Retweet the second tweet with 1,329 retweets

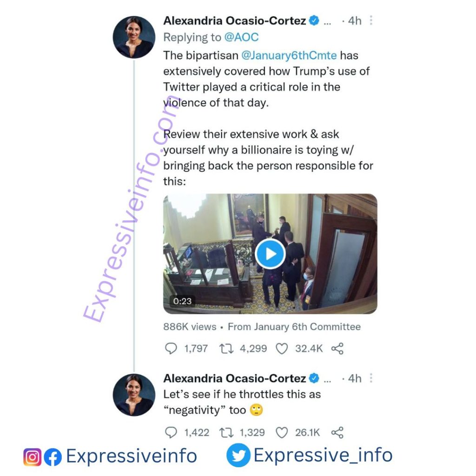[x=226, y=433]
